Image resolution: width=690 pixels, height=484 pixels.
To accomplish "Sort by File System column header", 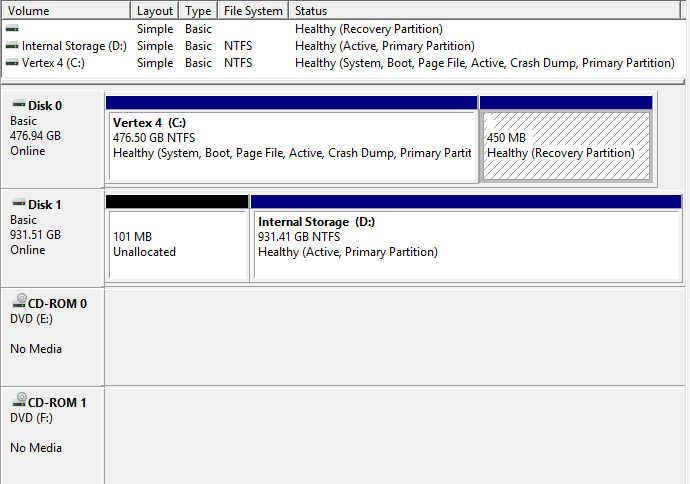I will click(253, 11).
